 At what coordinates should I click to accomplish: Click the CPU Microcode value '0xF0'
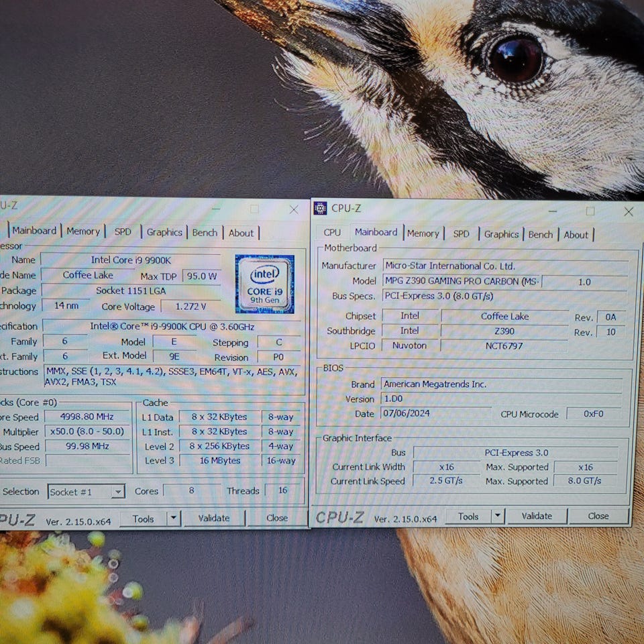coord(594,414)
